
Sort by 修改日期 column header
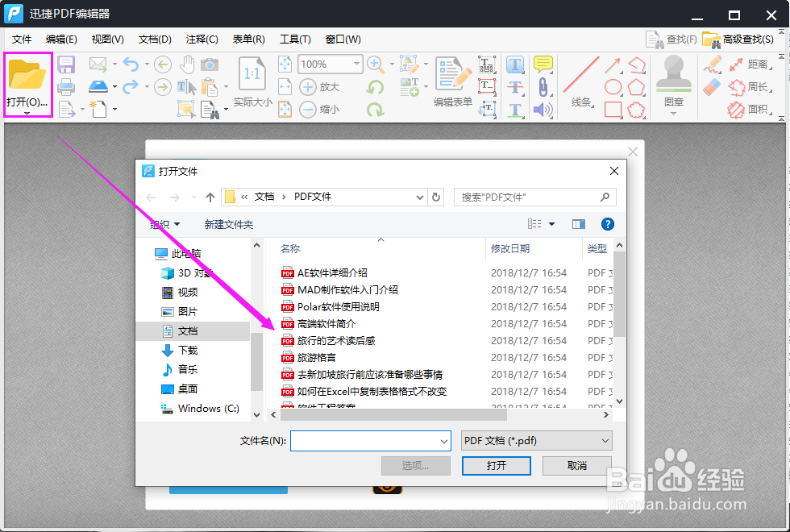coord(509,249)
